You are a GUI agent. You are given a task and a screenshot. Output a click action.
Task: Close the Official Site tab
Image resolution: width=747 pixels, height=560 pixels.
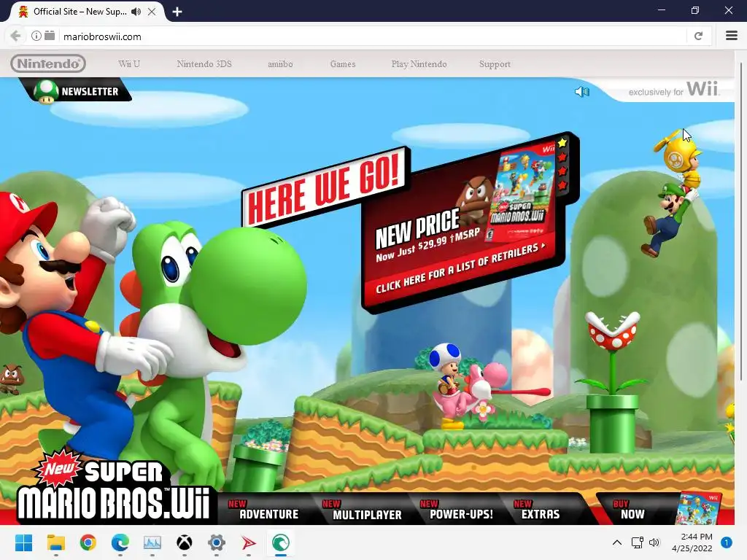click(152, 12)
